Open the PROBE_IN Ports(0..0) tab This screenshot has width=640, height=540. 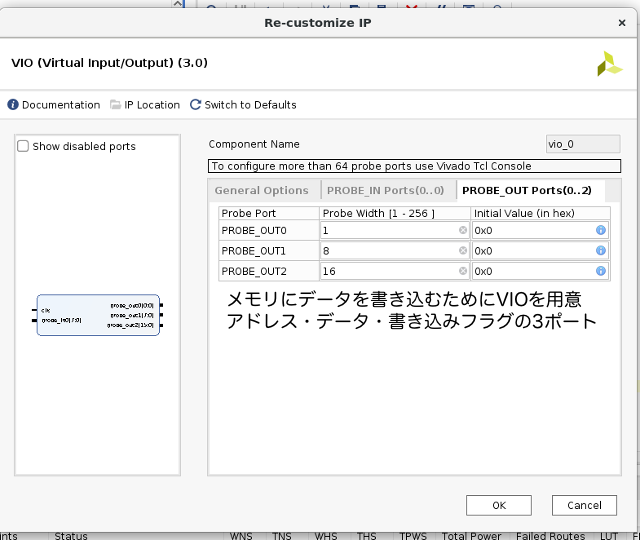click(386, 191)
